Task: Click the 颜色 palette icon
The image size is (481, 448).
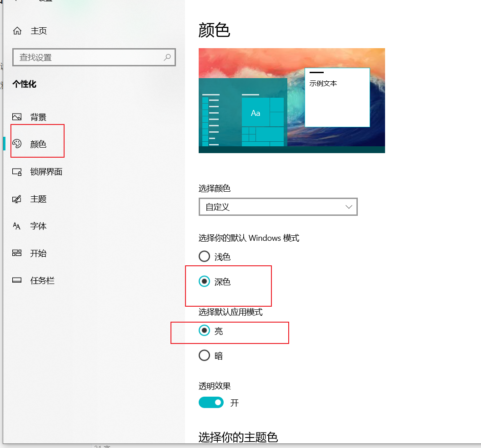Action: [17, 144]
